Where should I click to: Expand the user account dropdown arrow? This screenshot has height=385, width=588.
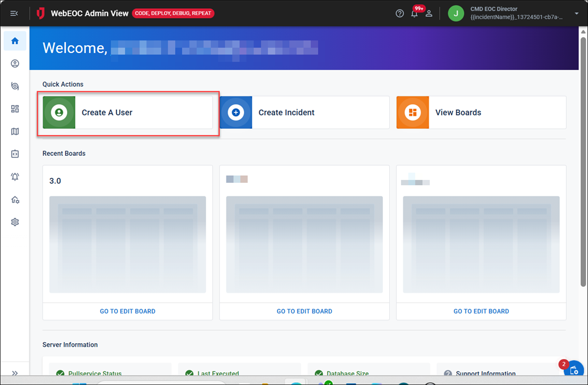point(576,14)
